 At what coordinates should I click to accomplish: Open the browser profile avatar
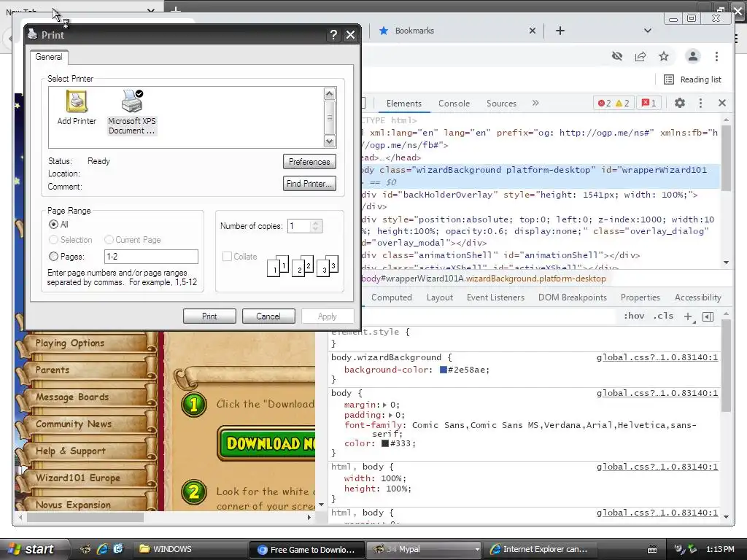[x=693, y=57]
